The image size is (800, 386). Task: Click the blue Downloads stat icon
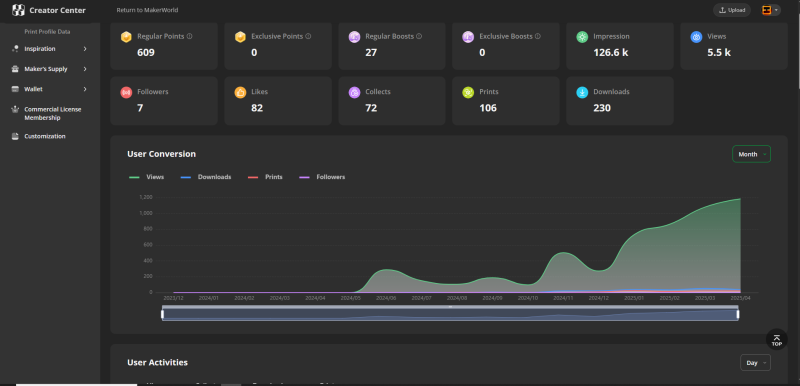coord(582,92)
